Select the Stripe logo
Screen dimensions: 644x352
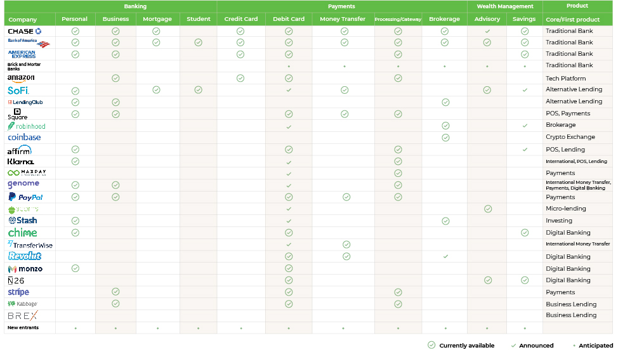click(x=18, y=292)
